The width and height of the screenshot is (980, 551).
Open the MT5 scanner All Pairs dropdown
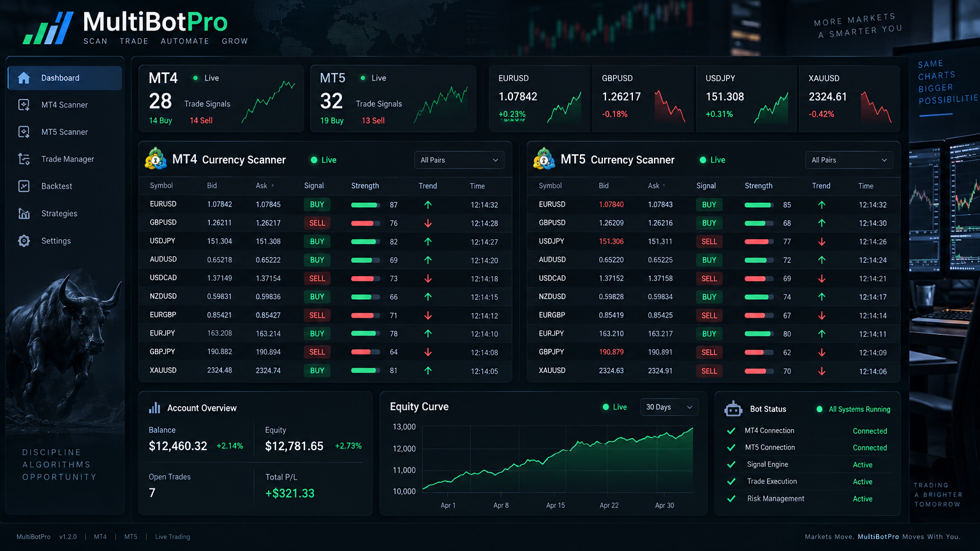tap(849, 160)
